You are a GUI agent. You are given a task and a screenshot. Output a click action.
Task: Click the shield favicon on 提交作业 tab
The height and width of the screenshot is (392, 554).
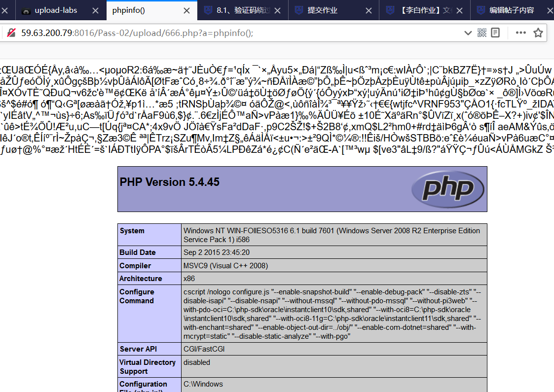pos(299,10)
